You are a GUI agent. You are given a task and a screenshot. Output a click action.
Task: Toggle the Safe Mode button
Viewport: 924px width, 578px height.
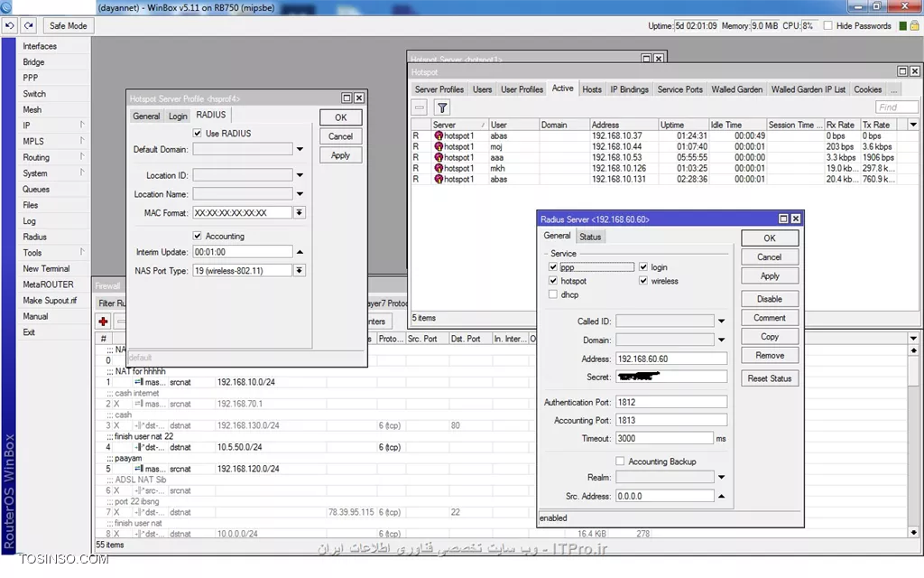pyautogui.click(x=68, y=26)
